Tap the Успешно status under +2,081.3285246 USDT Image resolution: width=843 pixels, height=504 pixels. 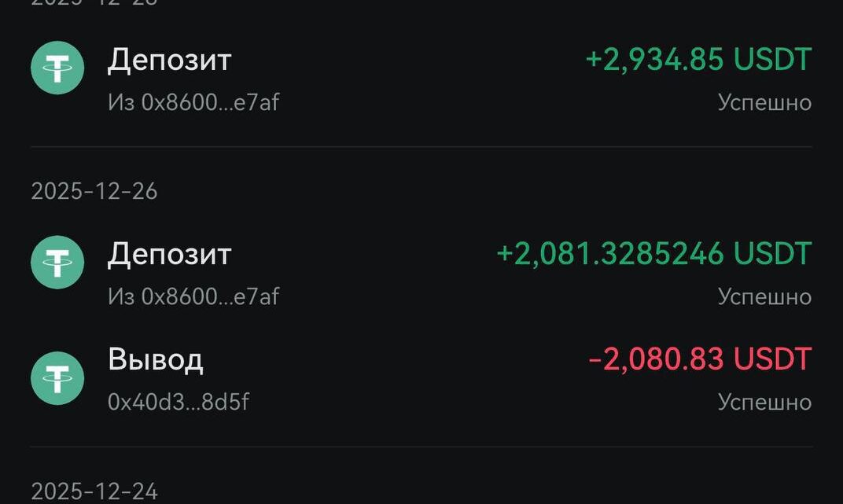[x=764, y=296]
